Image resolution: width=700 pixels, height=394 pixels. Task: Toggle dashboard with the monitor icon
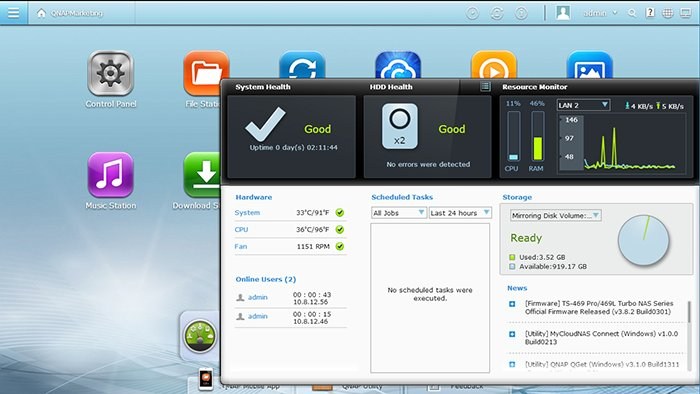(x=686, y=13)
